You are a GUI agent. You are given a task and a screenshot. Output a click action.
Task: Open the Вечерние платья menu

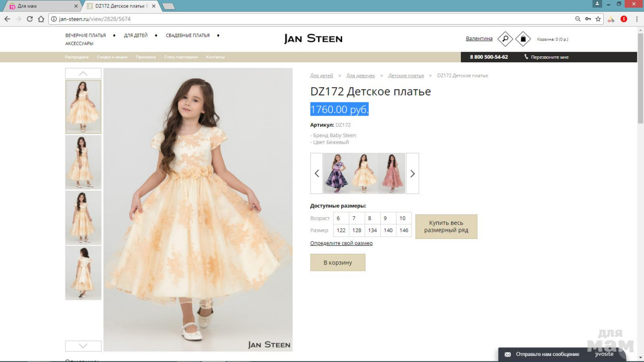[x=86, y=36]
